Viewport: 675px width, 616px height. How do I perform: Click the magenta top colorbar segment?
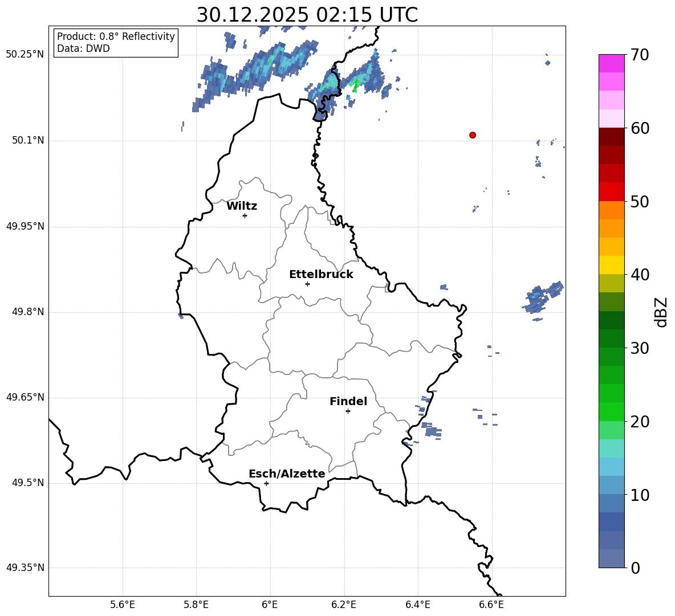tap(612, 63)
